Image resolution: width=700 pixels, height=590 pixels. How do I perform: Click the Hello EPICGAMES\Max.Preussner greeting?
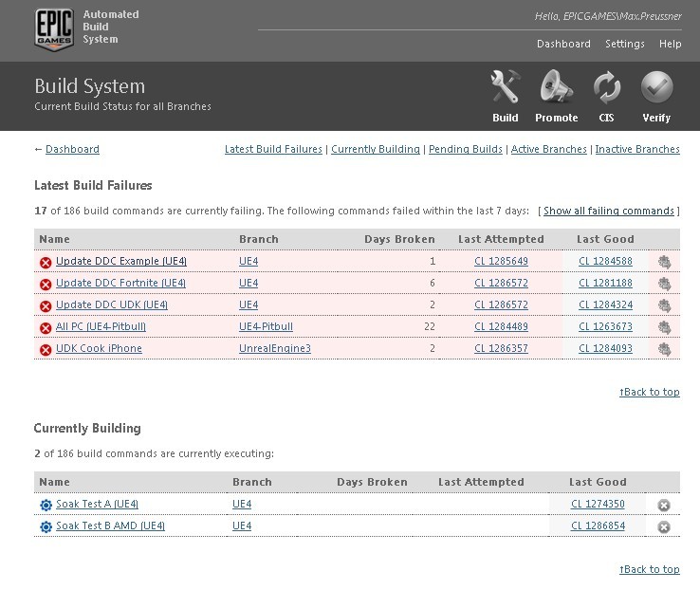(608, 16)
